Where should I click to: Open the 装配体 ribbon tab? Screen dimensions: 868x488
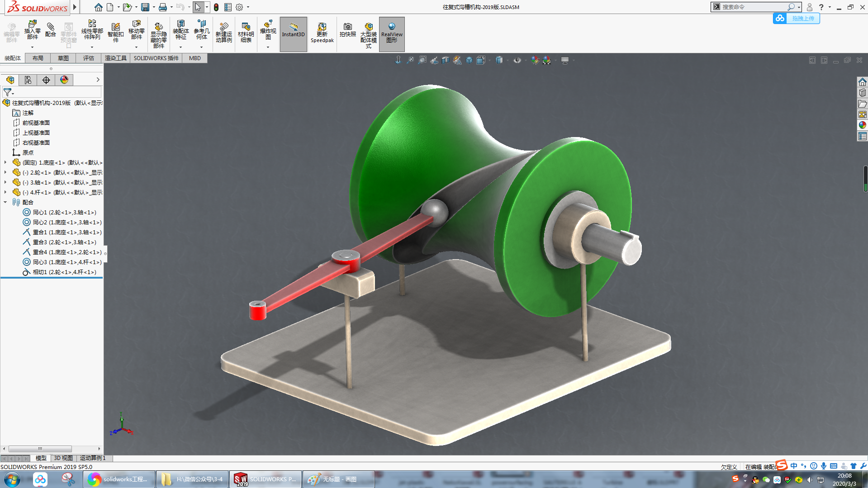click(13, 58)
